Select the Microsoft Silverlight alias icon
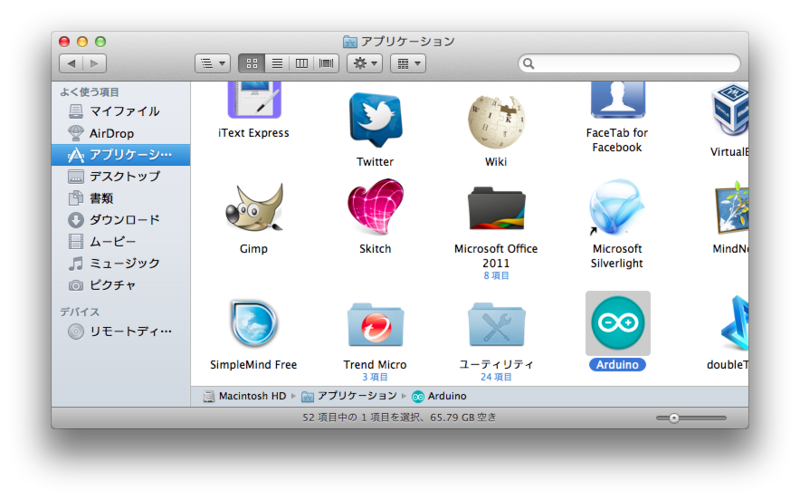Screen dimensions: 800x500 [x=617, y=207]
